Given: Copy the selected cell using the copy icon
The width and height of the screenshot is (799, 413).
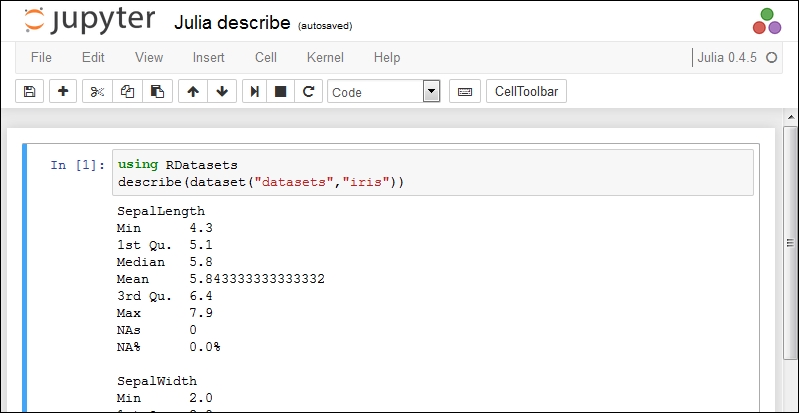Looking at the screenshot, I should (x=127, y=91).
